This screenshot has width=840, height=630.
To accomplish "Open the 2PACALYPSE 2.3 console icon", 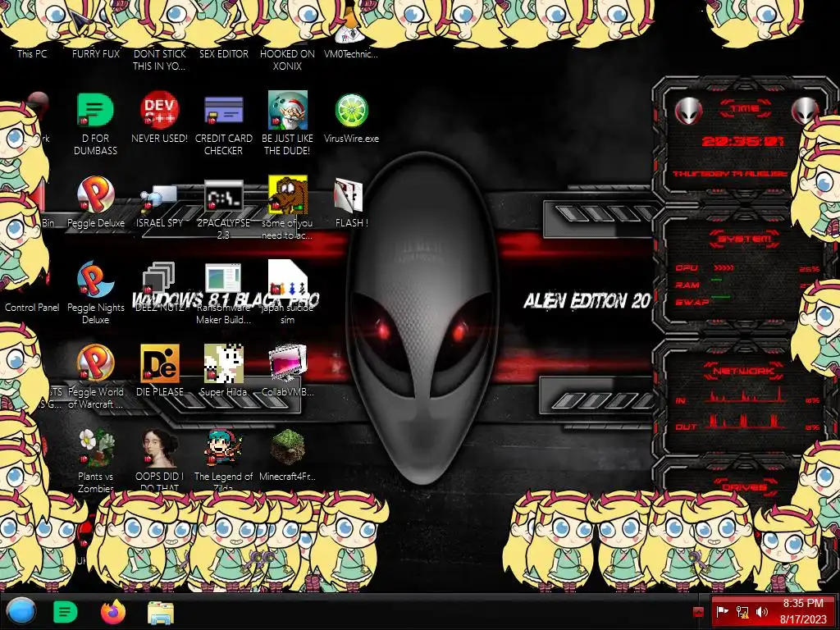I will coord(223,195).
